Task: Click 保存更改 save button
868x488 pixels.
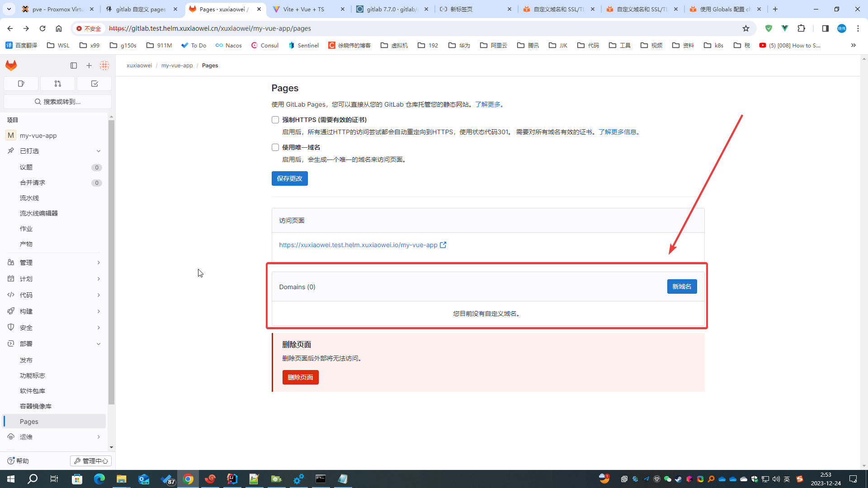Action: point(290,178)
